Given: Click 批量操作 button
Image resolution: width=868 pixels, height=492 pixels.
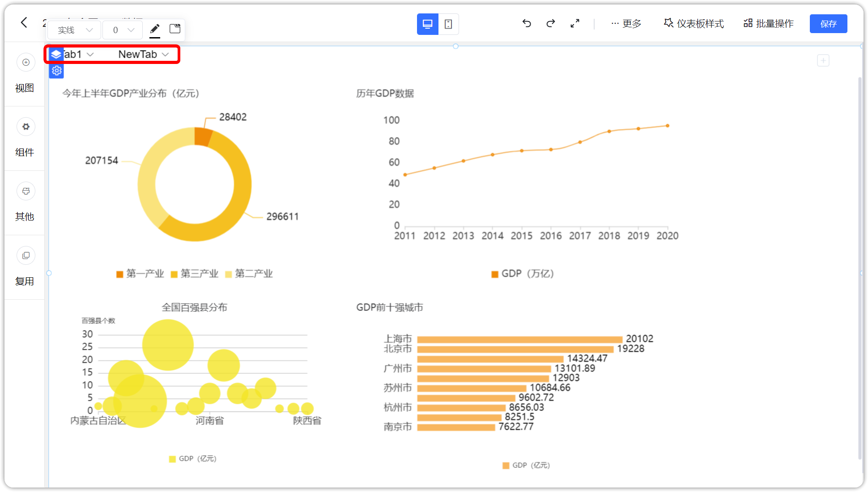Looking at the screenshot, I should coord(769,23).
